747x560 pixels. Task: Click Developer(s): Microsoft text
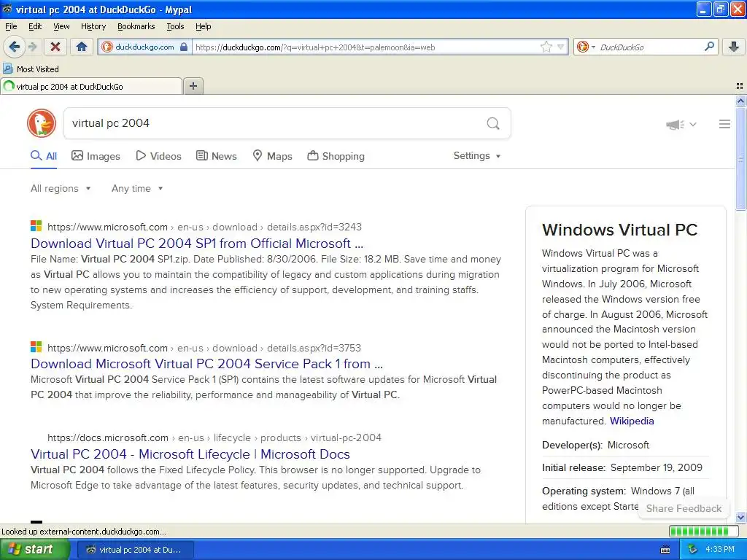click(595, 446)
